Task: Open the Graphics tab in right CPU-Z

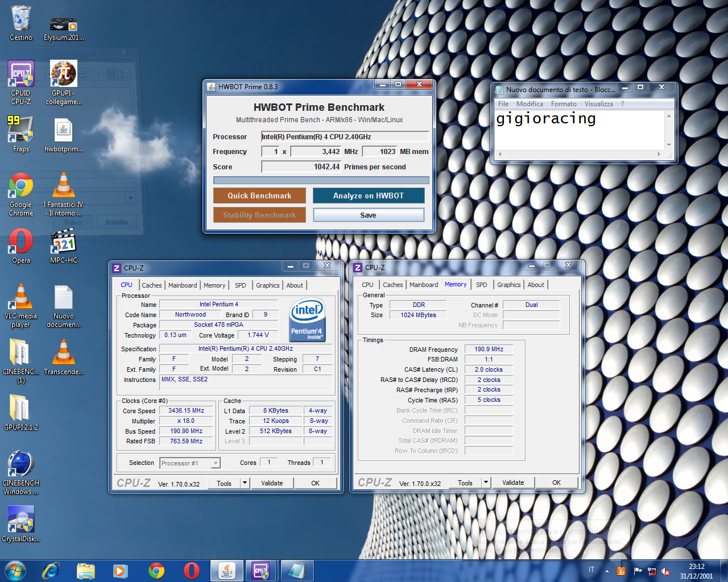Action: [509, 285]
